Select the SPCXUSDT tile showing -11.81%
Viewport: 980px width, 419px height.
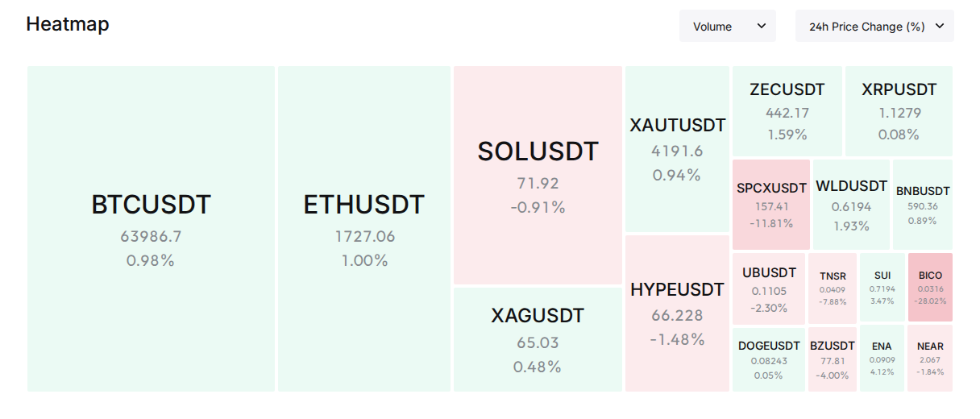point(771,205)
